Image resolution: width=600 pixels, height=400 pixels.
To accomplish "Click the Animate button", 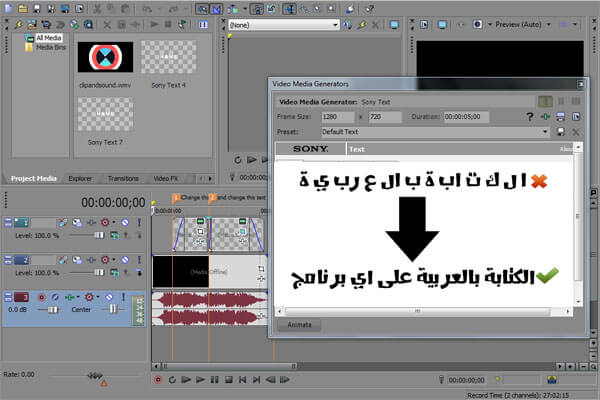I will [299, 325].
